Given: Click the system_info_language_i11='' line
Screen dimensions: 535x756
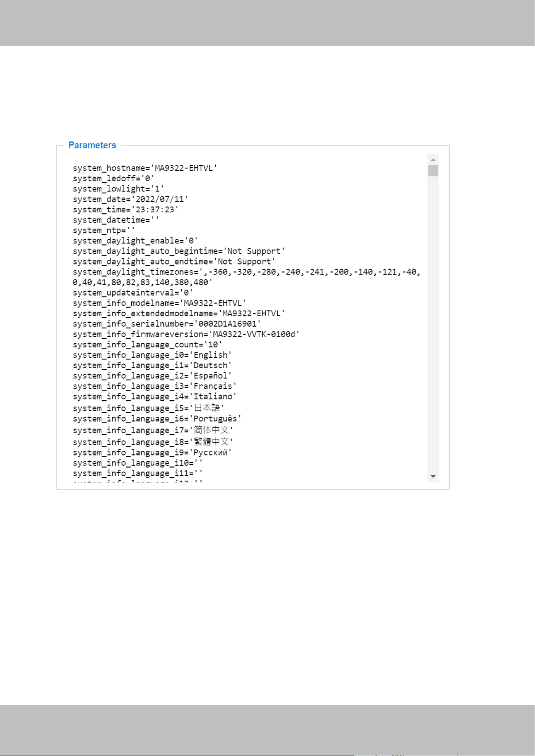Looking at the screenshot, I should click(138, 473).
